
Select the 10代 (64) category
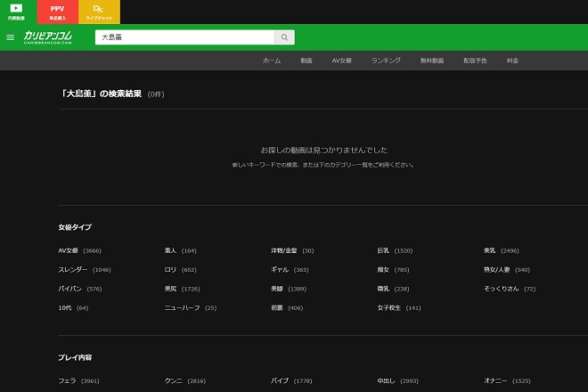(x=73, y=308)
